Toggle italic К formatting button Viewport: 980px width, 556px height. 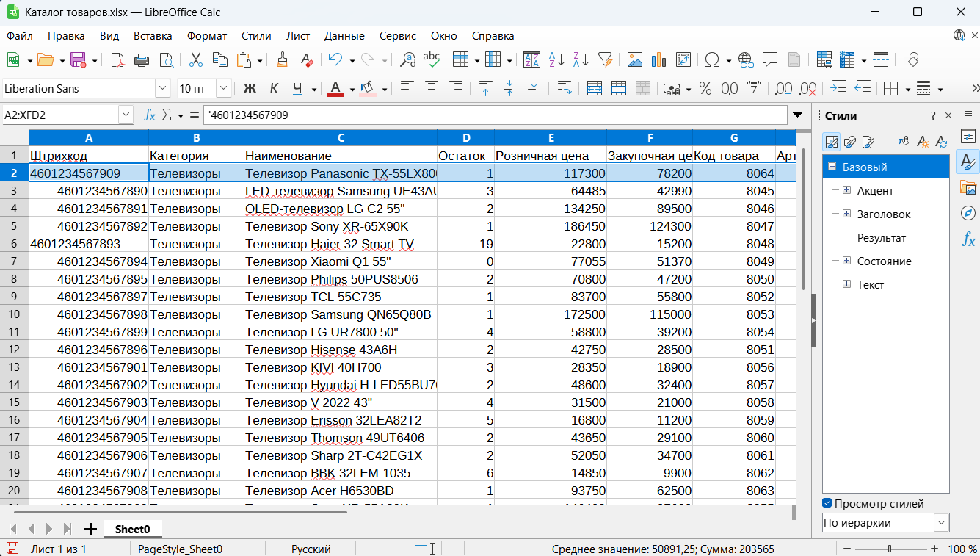click(274, 89)
